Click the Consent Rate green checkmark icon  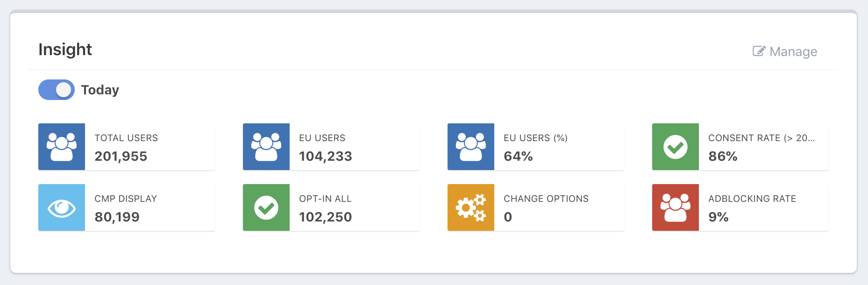point(676,147)
